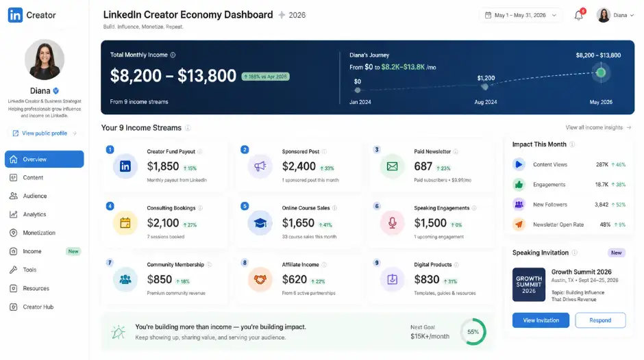
Task: Click the Online Course Sales graduation cap icon
Action: (x=260, y=222)
